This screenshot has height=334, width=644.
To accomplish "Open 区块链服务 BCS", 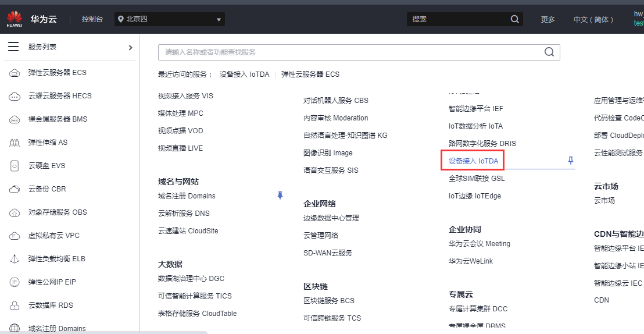I will tap(329, 301).
